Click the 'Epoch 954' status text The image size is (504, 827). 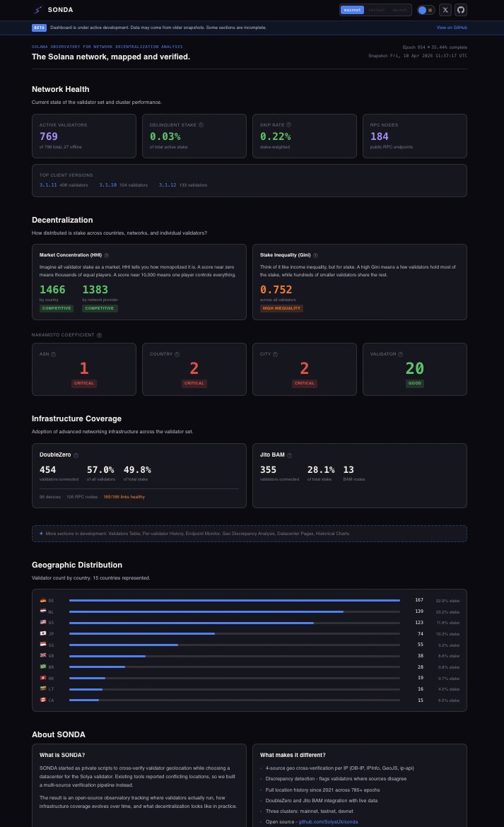[414, 47]
